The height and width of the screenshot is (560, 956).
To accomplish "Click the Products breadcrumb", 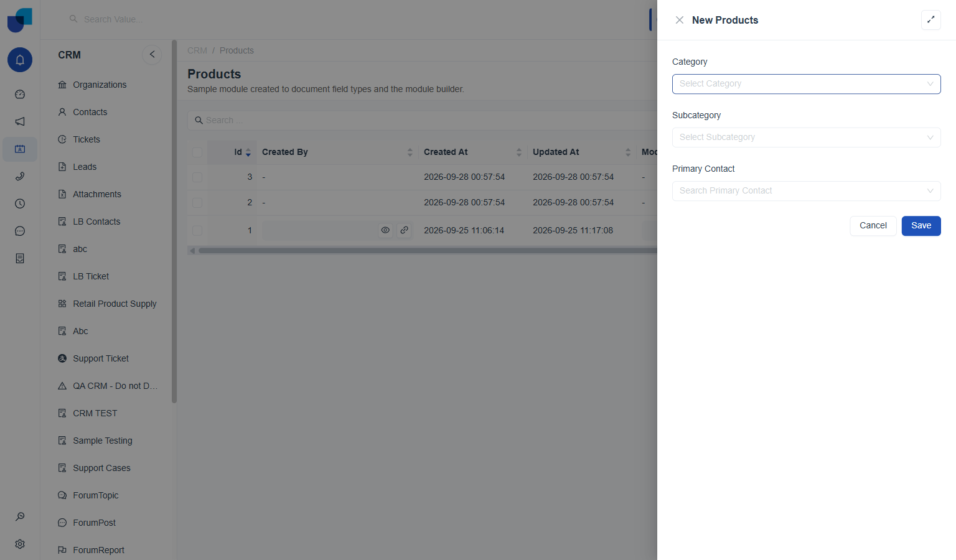I will point(237,50).
